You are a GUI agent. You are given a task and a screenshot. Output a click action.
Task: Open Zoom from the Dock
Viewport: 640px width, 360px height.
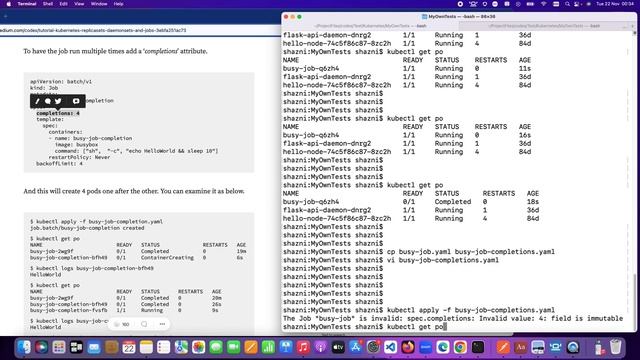[x=426, y=347]
